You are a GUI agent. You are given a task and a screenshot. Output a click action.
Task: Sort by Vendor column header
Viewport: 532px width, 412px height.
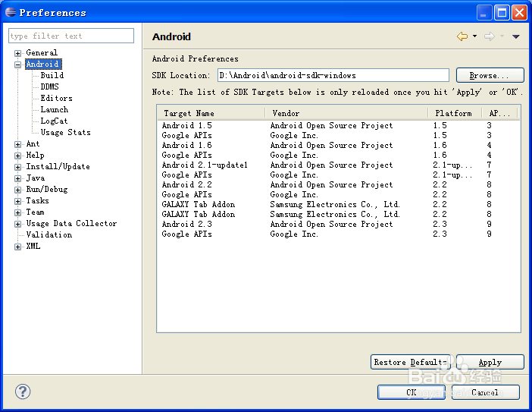[346, 113]
